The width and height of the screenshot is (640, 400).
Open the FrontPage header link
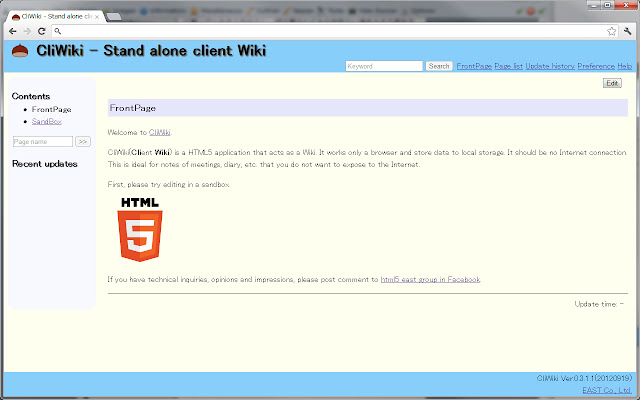[x=474, y=66]
